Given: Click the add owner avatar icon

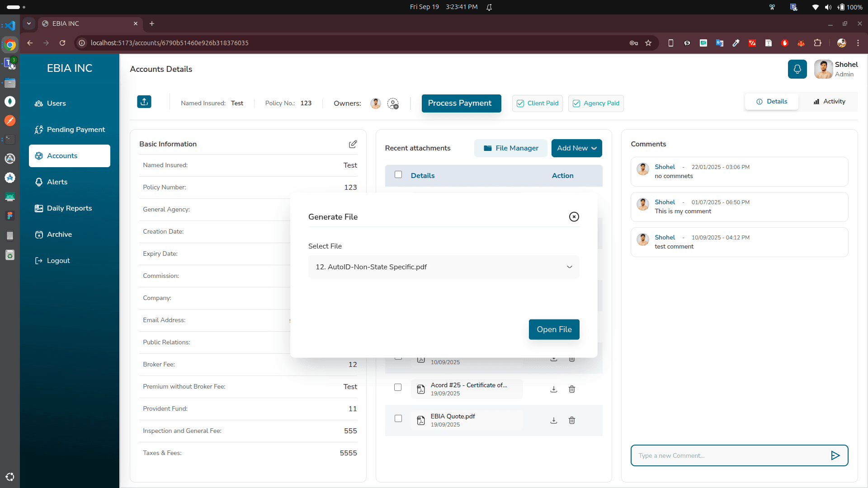Looking at the screenshot, I should (393, 103).
